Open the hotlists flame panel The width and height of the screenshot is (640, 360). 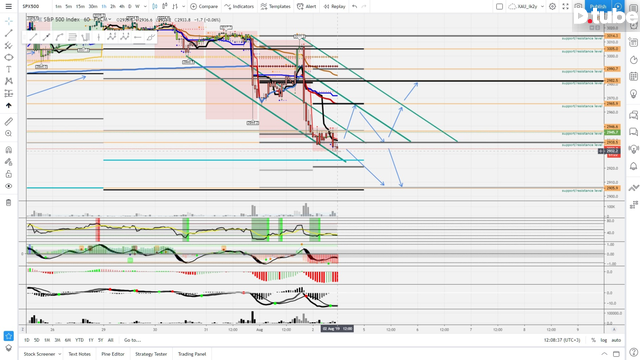tap(633, 60)
